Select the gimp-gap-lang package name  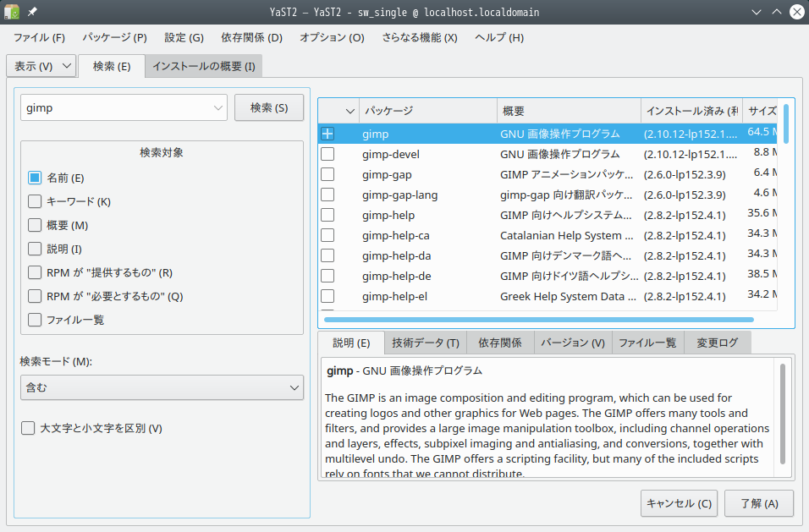click(x=400, y=195)
